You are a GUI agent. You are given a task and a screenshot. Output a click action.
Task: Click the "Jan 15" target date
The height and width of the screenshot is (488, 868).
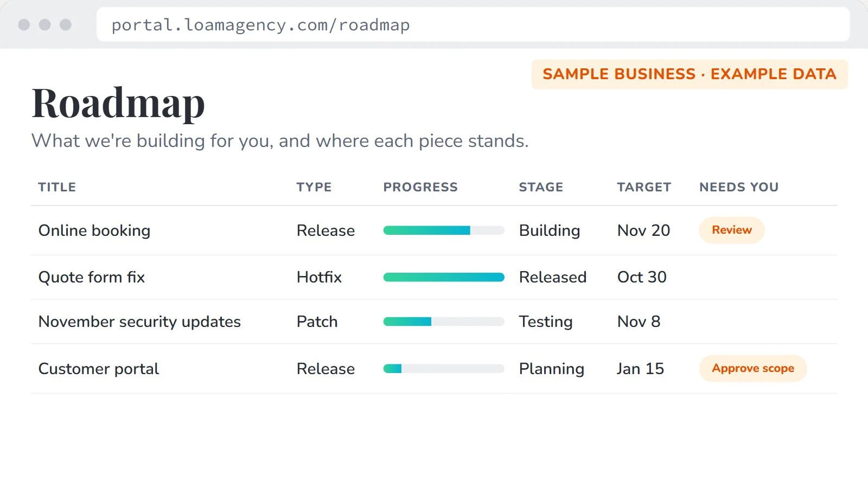click(x=640, y=369)
